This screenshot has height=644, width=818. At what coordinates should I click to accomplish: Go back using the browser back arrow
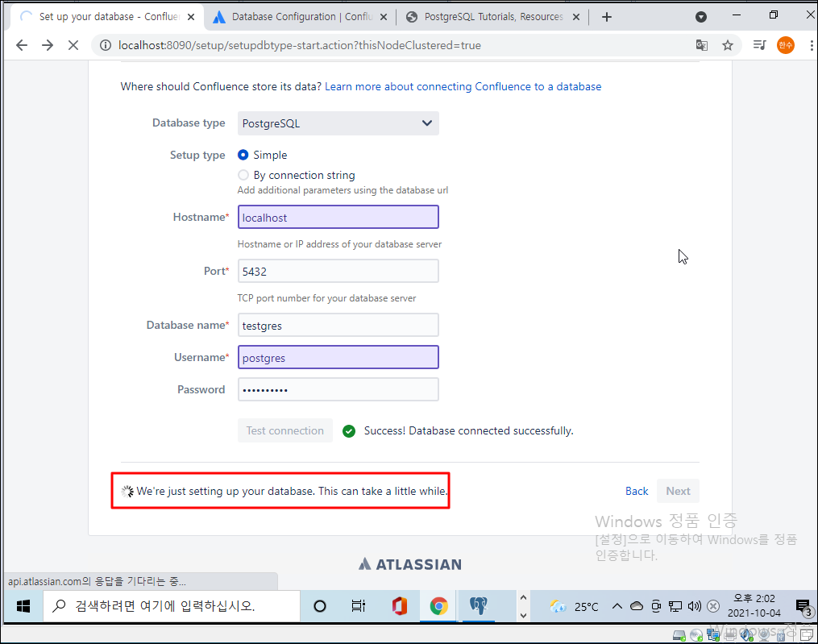(22, 45)
